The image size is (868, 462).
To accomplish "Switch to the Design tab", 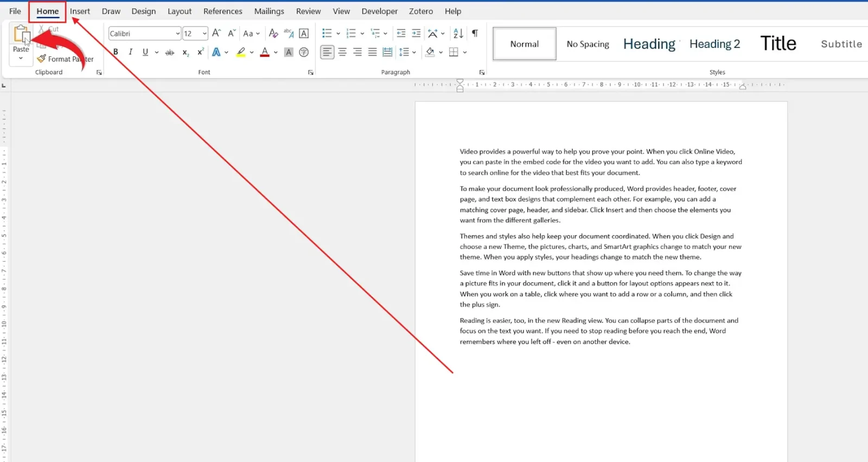I will coord(143,11).
